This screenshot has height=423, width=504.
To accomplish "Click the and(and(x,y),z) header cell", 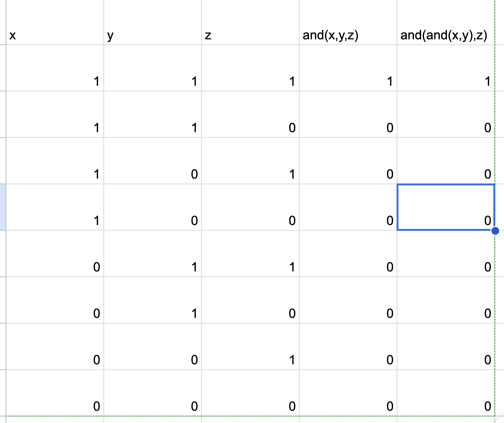I will (x=446, y=22).
